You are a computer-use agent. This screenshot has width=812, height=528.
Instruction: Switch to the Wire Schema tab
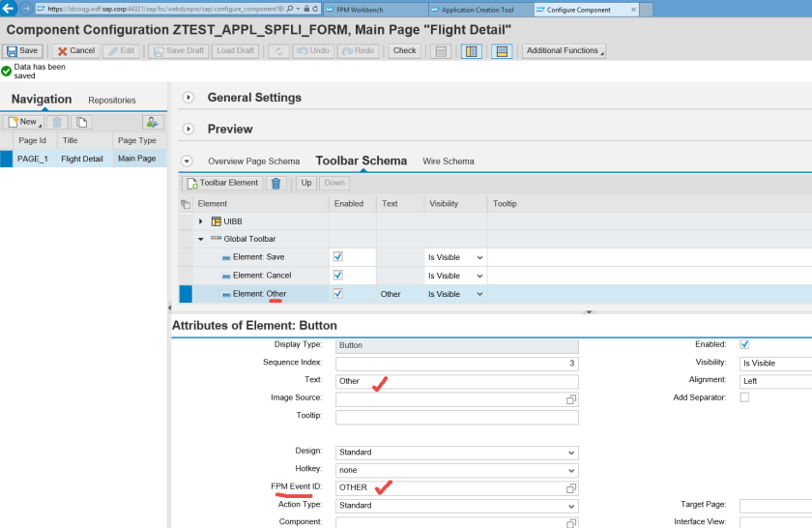point(448,161)
